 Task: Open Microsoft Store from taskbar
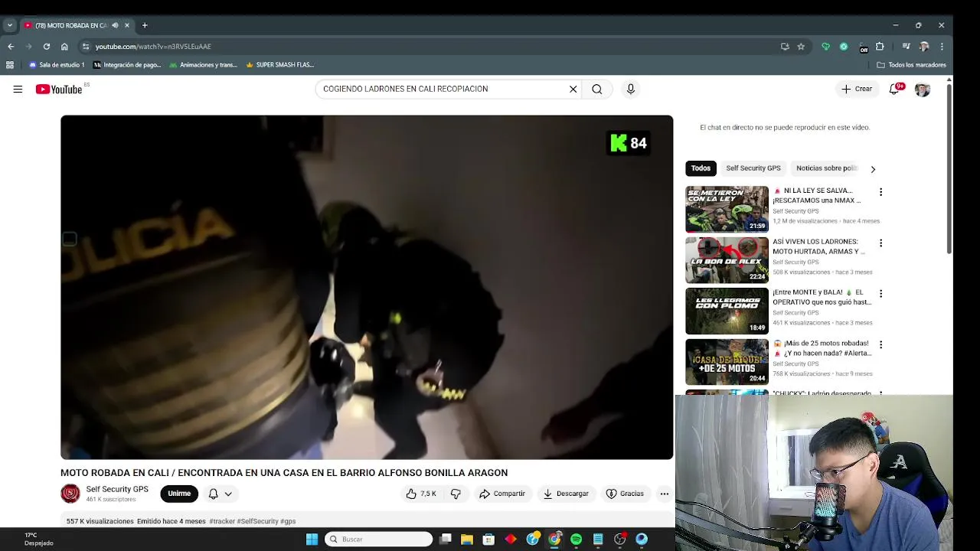(488, 540)
